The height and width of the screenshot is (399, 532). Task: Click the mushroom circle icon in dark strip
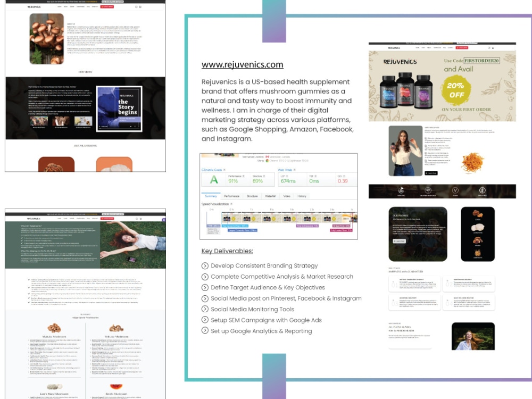coord(428,190)
